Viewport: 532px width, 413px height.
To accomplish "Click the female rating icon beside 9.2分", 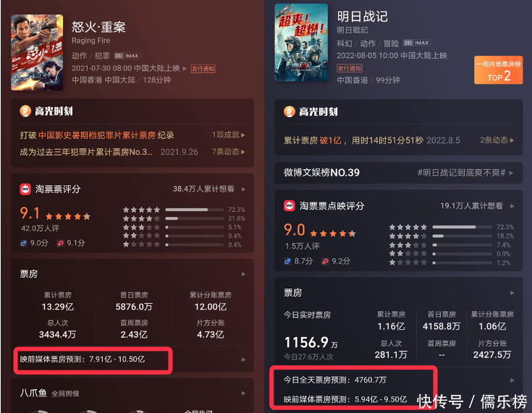I will [x=325, y=261].
